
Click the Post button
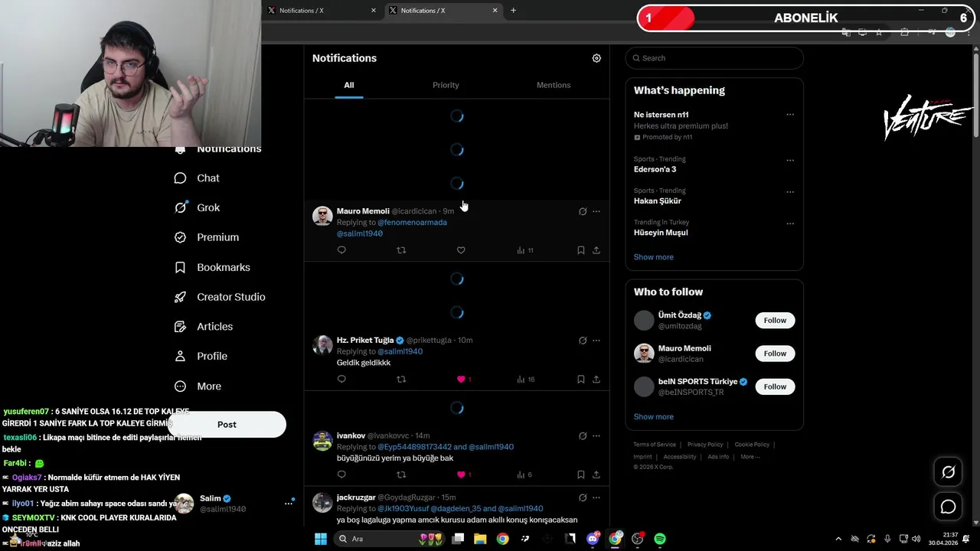coord(227,425)
